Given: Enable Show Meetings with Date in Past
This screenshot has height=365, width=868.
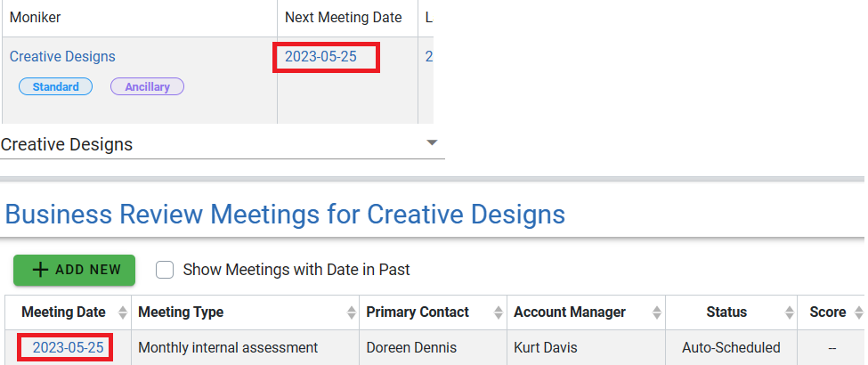Looking at the screenshot, I should (165, 270).
